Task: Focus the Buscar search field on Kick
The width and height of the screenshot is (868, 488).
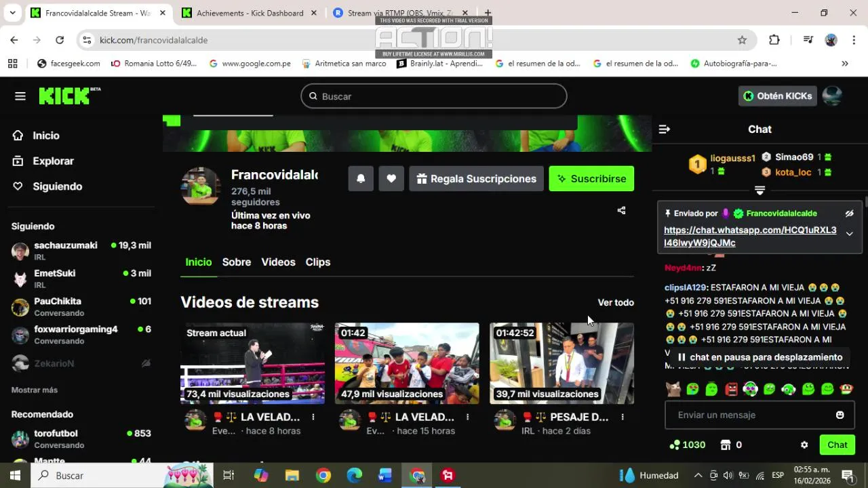Action: coord(434,96)
